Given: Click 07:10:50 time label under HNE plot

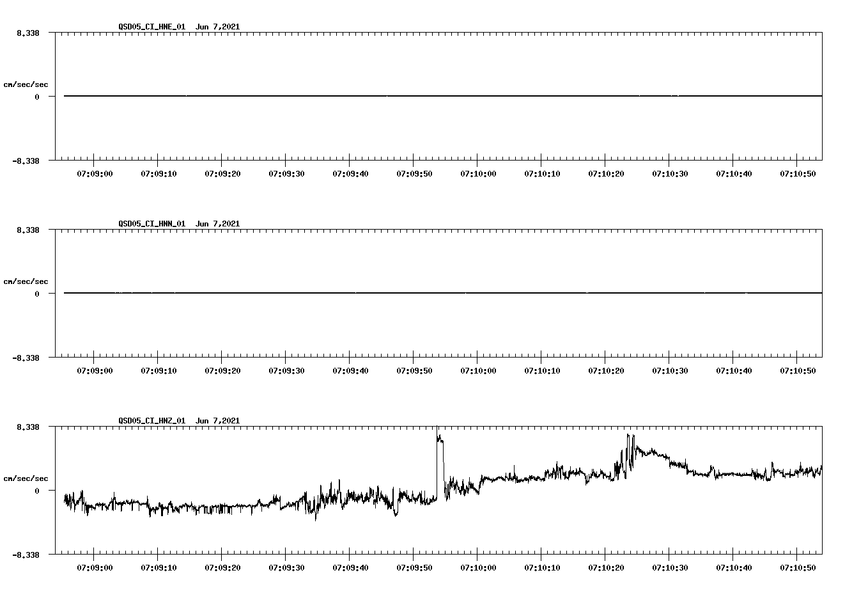Looking at the screenshot, I should click(798, 173).
